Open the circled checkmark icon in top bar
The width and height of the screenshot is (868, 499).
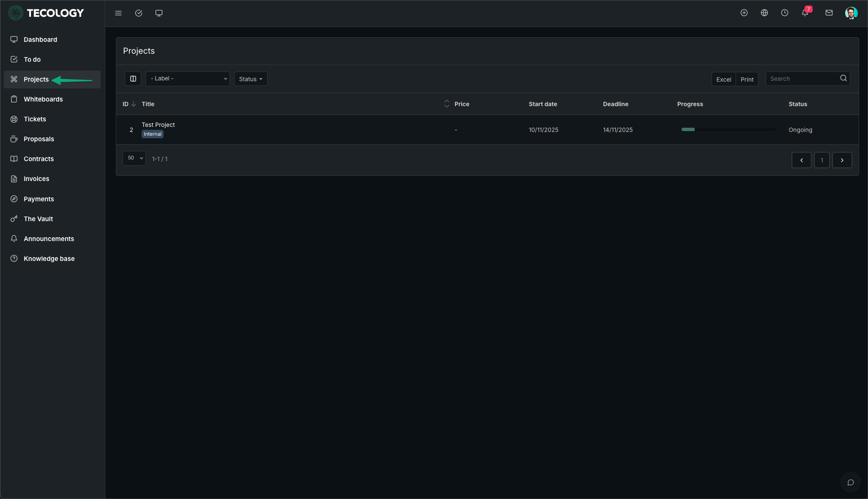click(139, 13)
